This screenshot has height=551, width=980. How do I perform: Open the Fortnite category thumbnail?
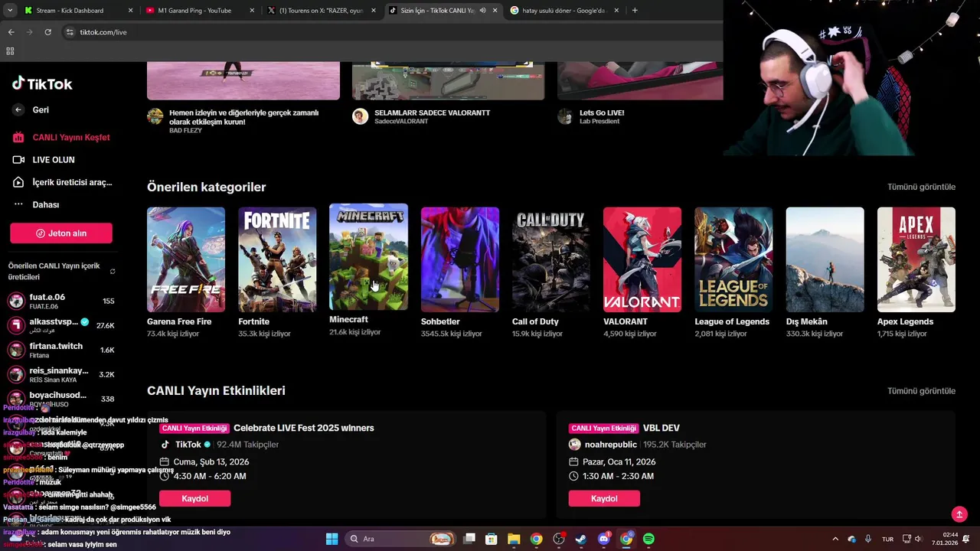tap(277, 259)
